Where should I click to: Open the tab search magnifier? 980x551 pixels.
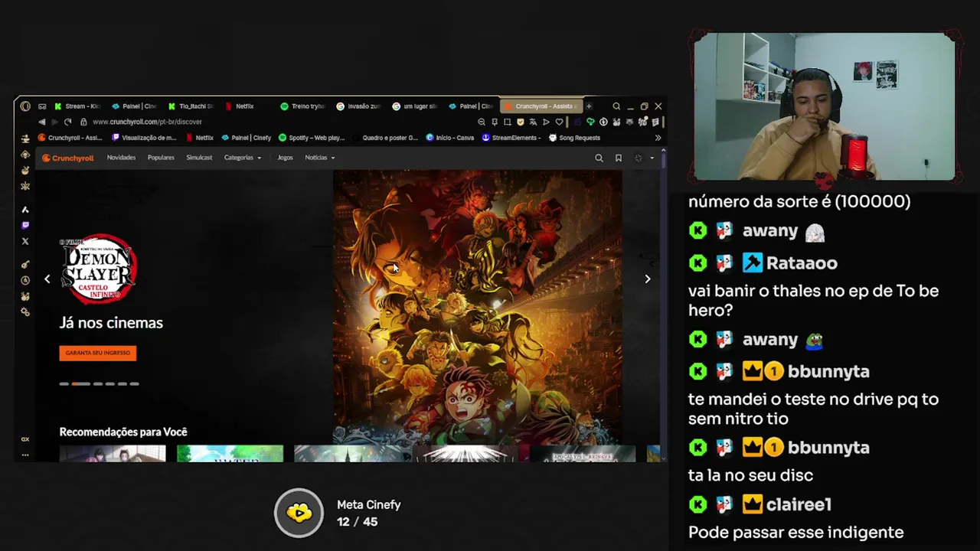click(616, 106)
